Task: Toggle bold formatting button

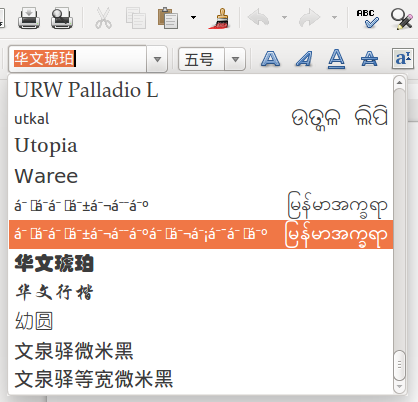Action: pyautogui.click(x=270, y=59)
